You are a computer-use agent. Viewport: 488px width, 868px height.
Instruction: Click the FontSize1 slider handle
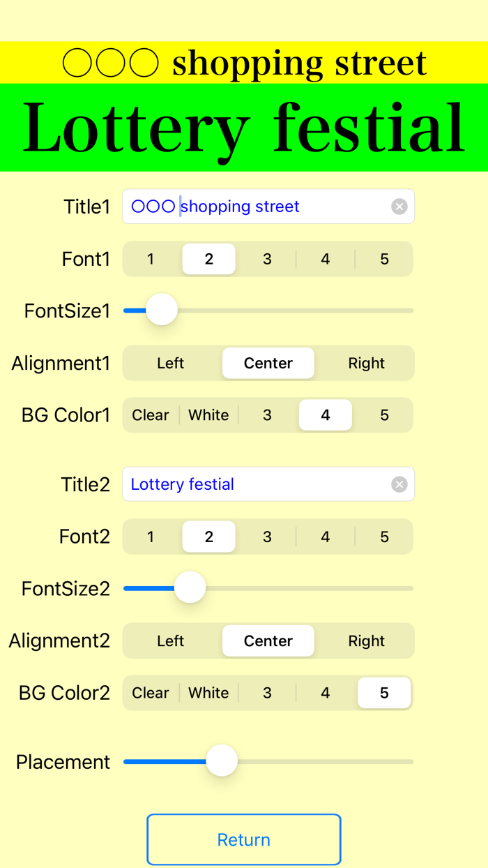click(161, 309)
